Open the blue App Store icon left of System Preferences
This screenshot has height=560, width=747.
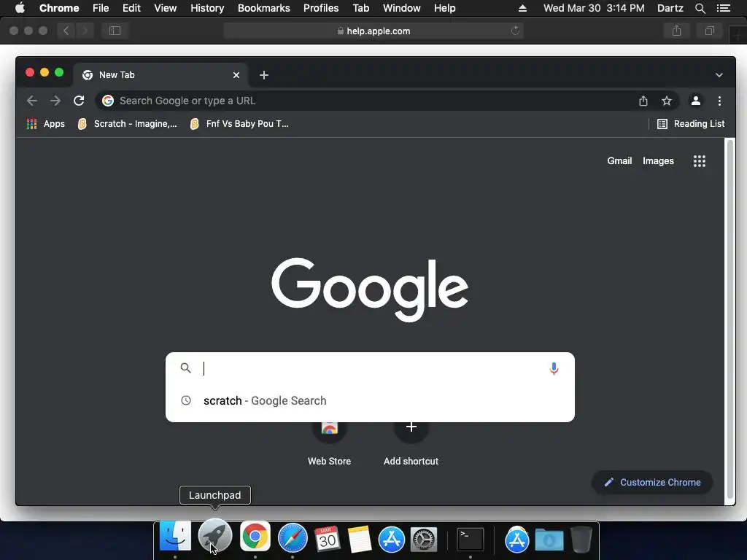pos(392,540)
